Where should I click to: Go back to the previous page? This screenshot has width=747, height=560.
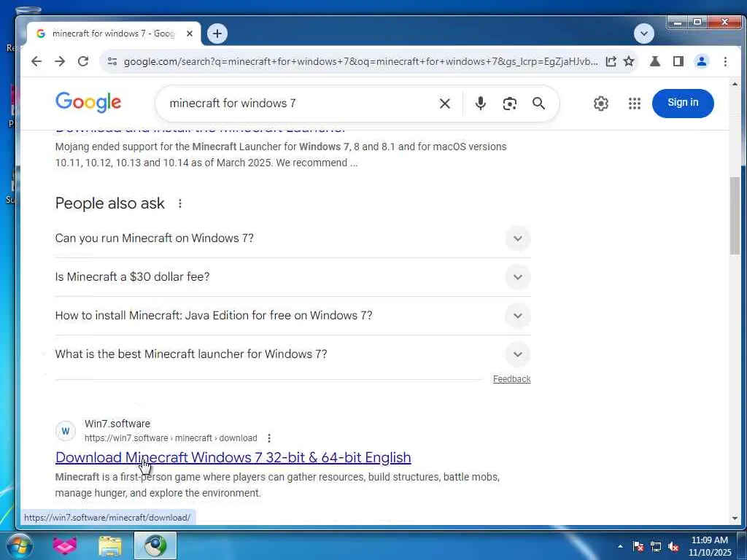(36, 61)
